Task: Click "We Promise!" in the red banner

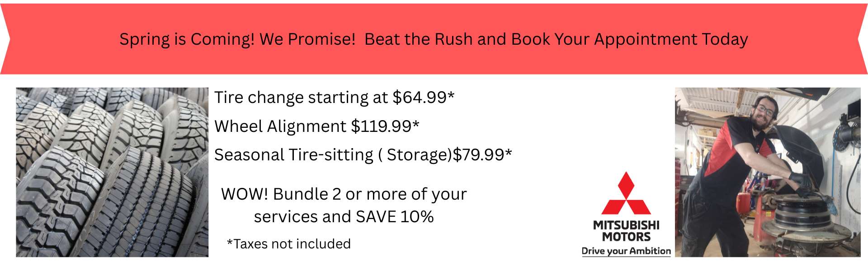Action: pos(307,39)
